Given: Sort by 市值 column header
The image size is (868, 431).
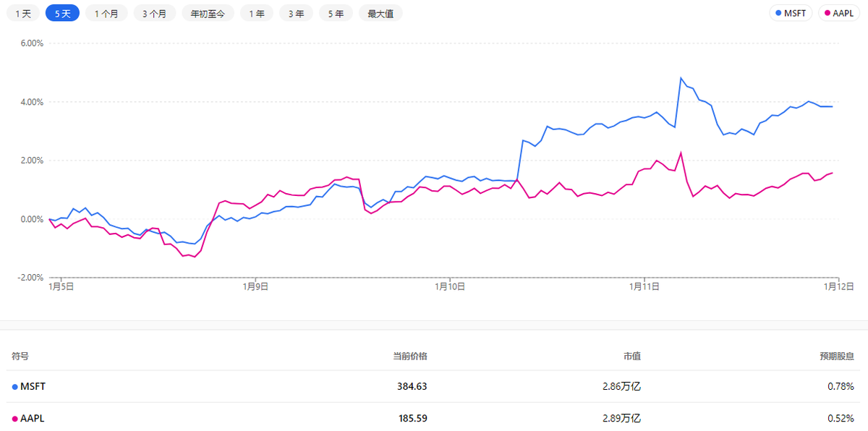Looking at the screenshot, I should click(x=631, y=356).
